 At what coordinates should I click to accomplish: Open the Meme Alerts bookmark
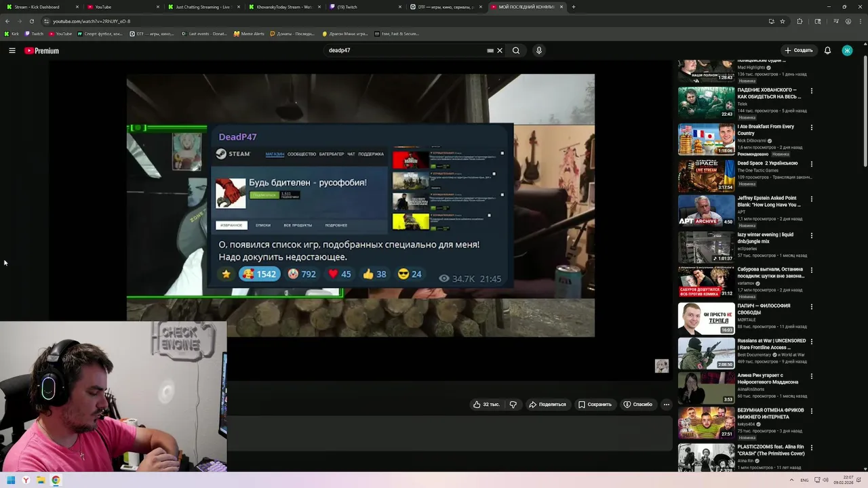tap(249, 33)
